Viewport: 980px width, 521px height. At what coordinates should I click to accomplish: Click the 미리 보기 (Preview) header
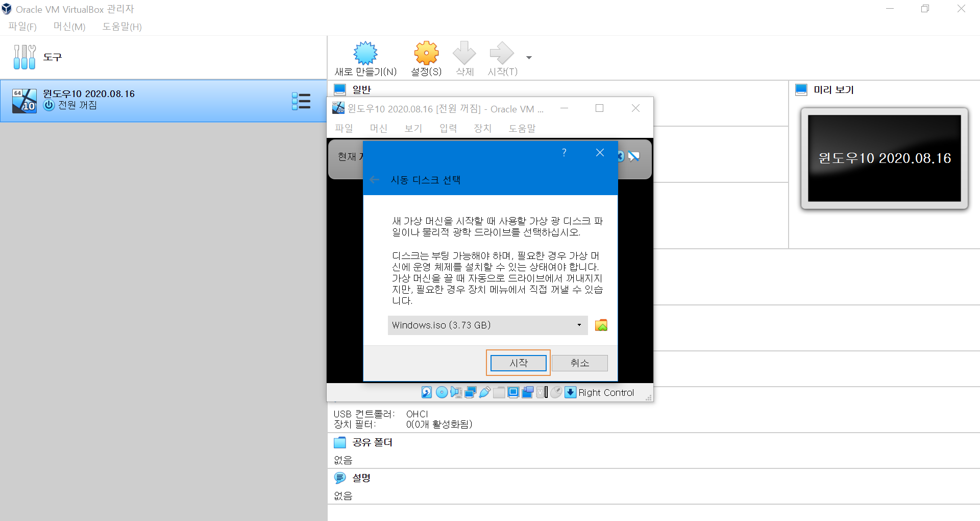point(834,90)
